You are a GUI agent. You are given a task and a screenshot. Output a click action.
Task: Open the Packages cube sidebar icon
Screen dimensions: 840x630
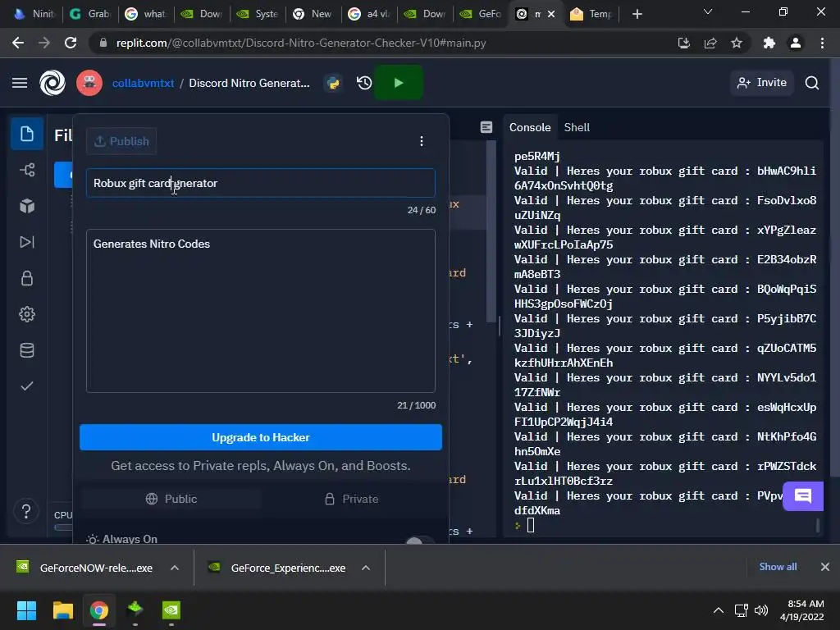pyautogui.click(x=27, y=206)
